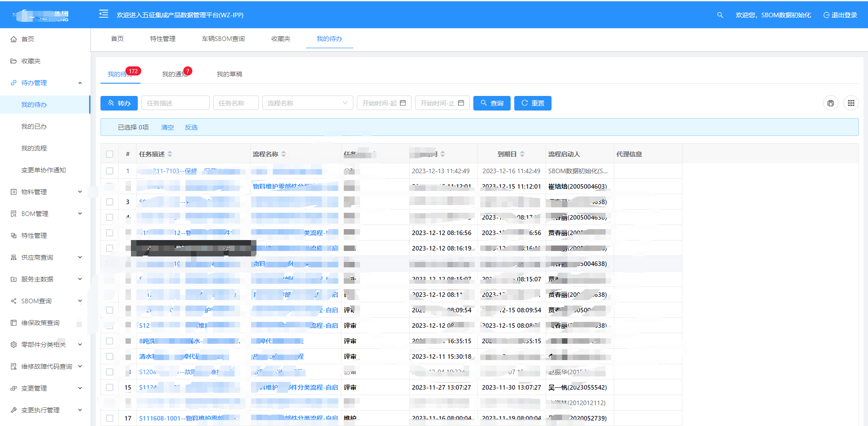
Task: Click 维修故障代码查询 sidebar icon
Action: tap(14, 366)
